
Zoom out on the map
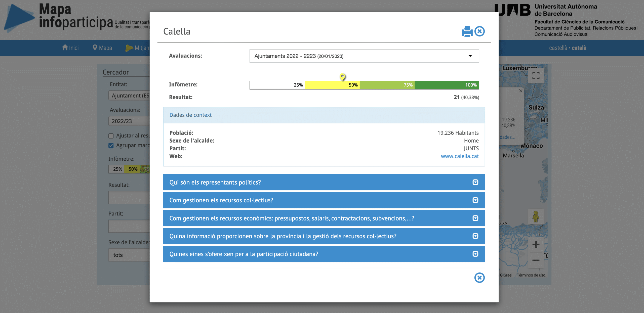coord(536,260)
